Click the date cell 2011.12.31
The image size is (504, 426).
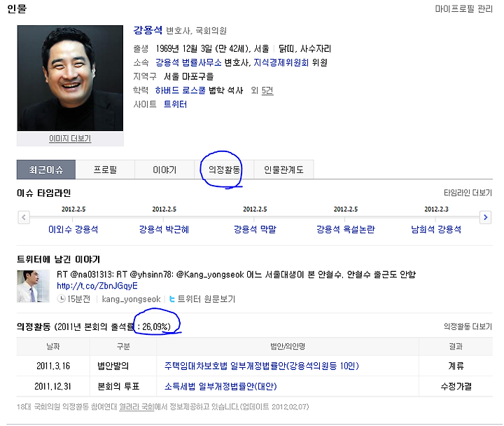pyautogui.click(x=53, y=387)
